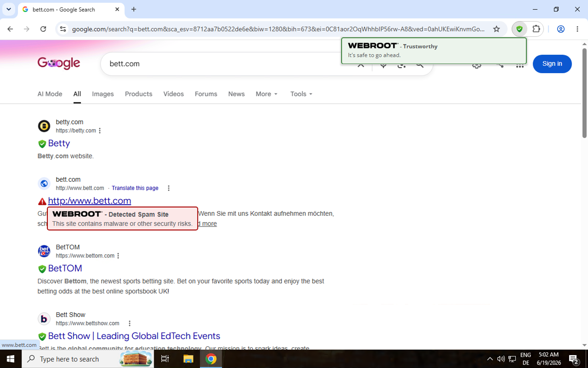
Task: Open more options for betty.com result
Action: coord(100,131)
